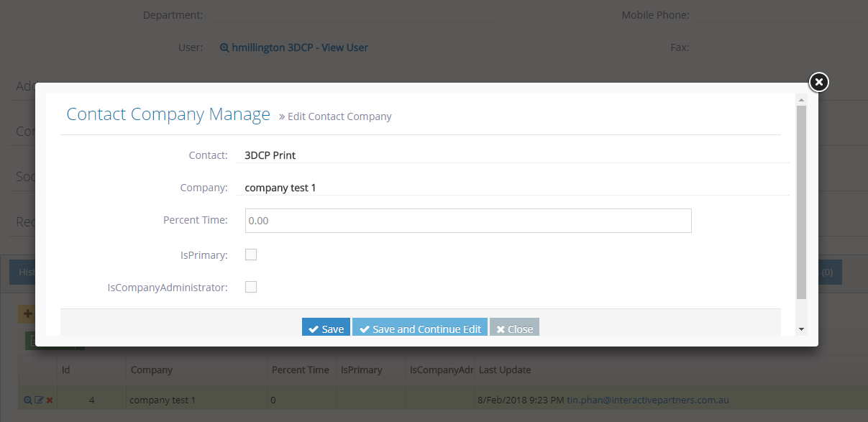
Task: Sort by the Last Update column header
Action: [x=505, y=370]
